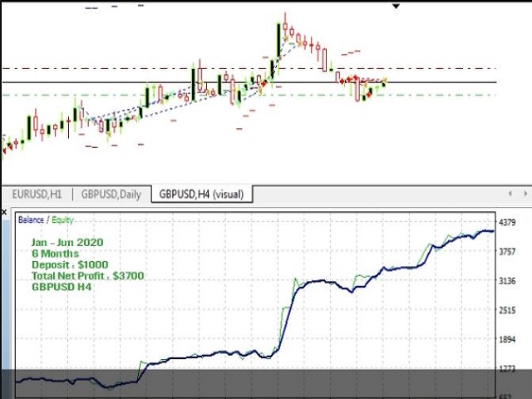
Task: Click the Equity legend label
Action: click(63, 219)
